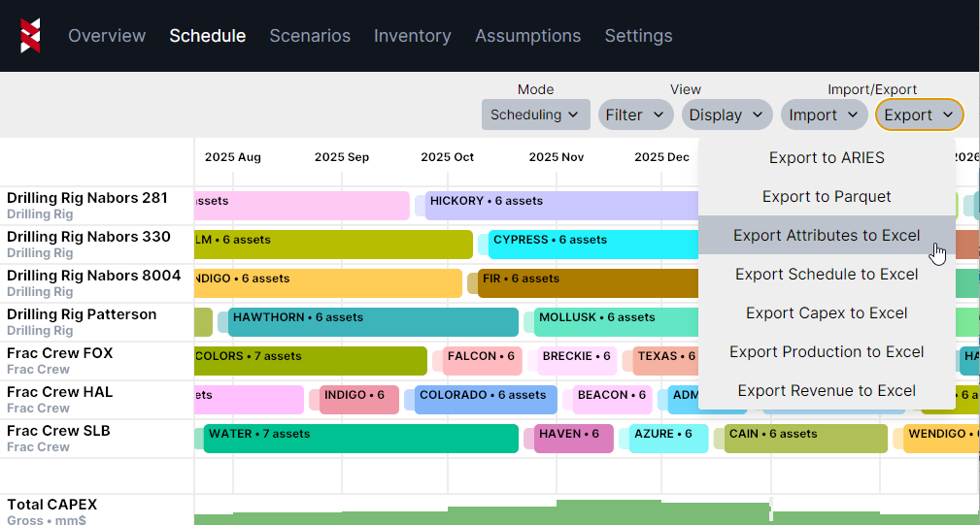Click Export Attributes to Excel
This screenshot has width=980, height=525.
(x=827, y=235)
